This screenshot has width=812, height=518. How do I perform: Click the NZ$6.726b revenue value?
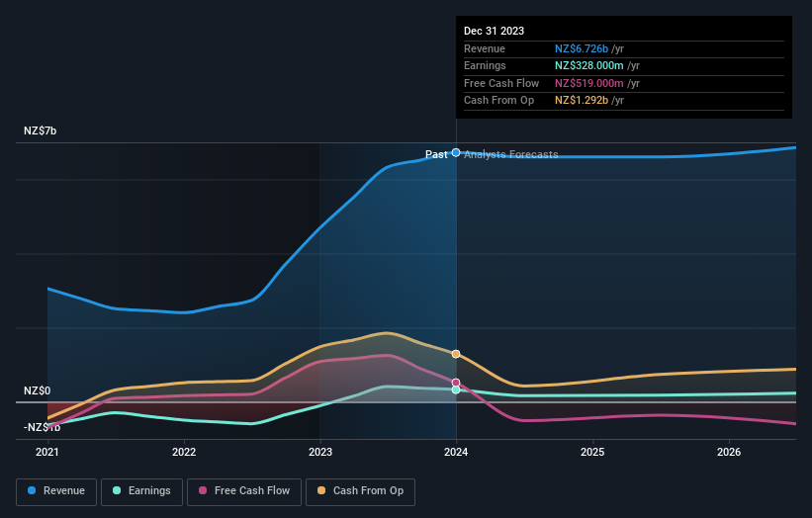point(582,48)
